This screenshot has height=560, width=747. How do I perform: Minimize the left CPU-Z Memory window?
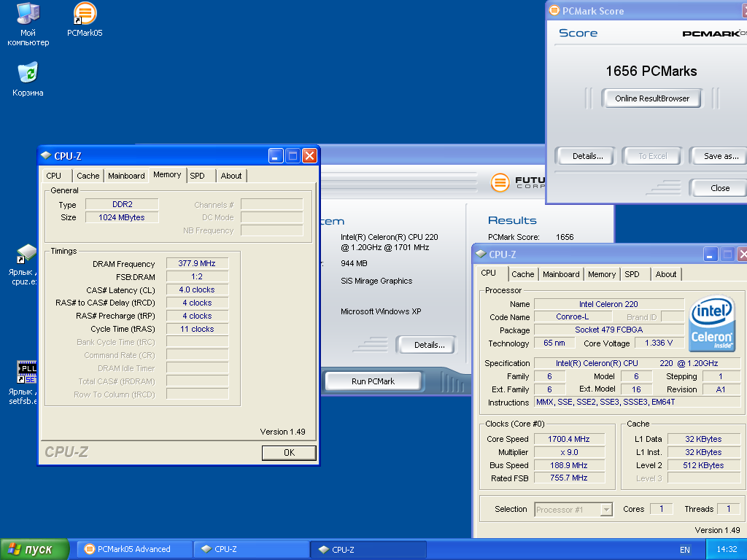(x=276, y=156)
